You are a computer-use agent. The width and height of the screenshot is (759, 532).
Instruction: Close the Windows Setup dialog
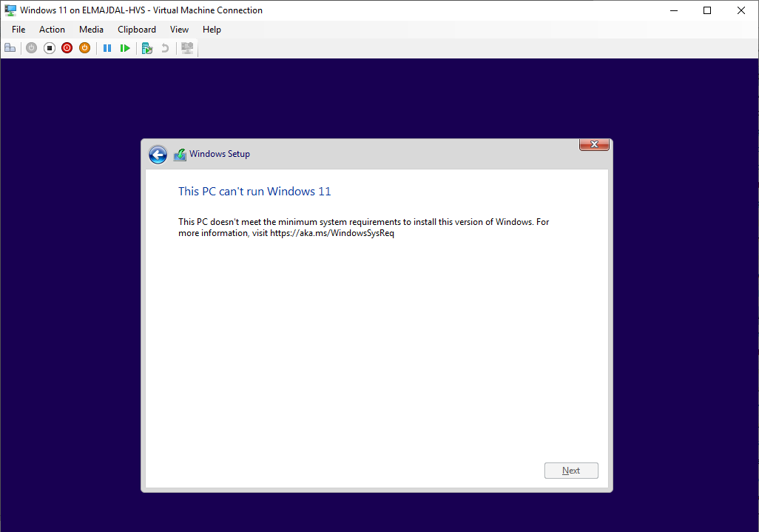click(x=595, y=144)
